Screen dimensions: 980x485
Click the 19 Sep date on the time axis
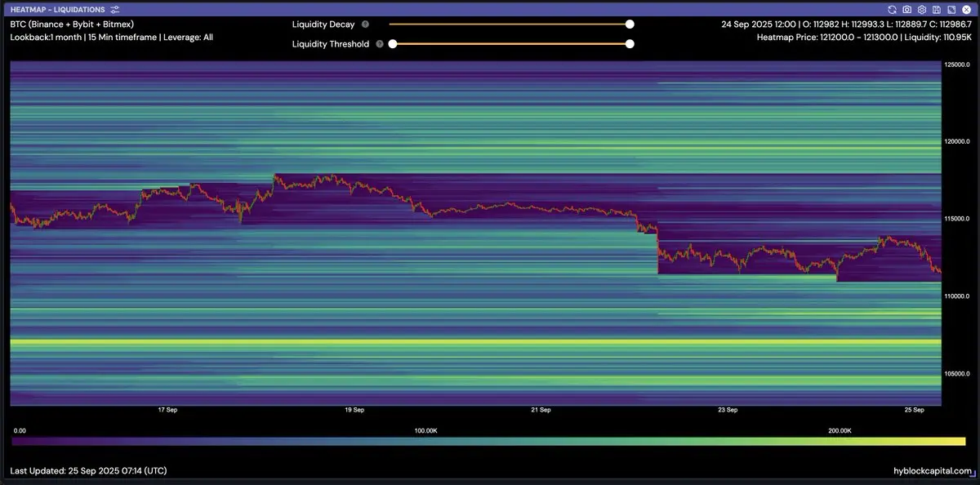354,410
